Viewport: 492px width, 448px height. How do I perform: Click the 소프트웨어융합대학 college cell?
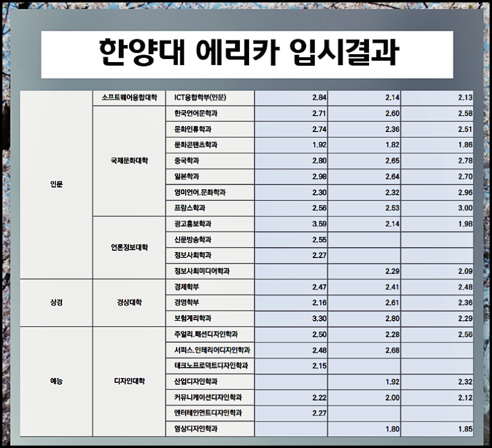129,98
